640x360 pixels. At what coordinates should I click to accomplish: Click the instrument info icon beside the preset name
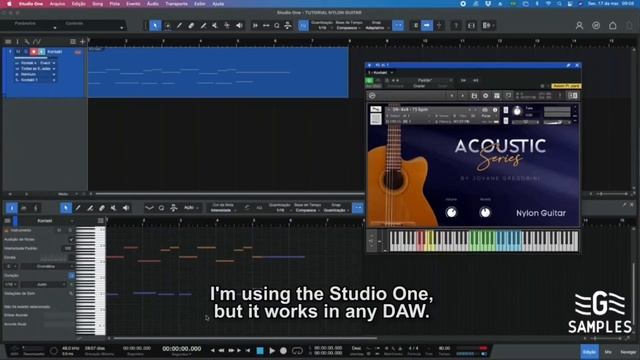point(495,110)
